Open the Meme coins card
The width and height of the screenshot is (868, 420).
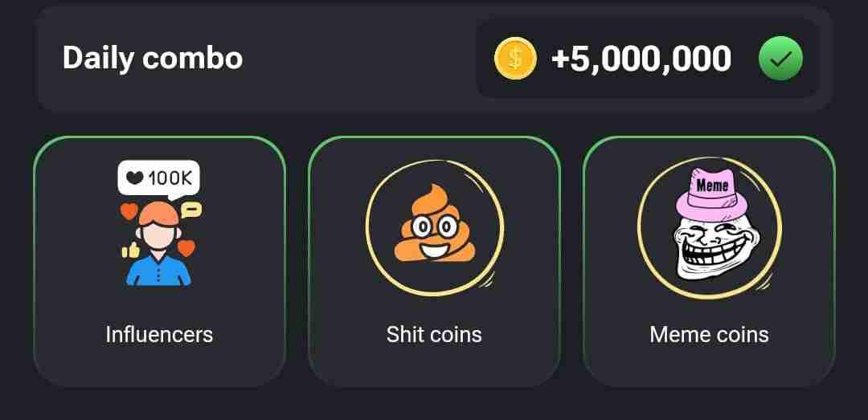pyautogui.click(x=709, y=261)
